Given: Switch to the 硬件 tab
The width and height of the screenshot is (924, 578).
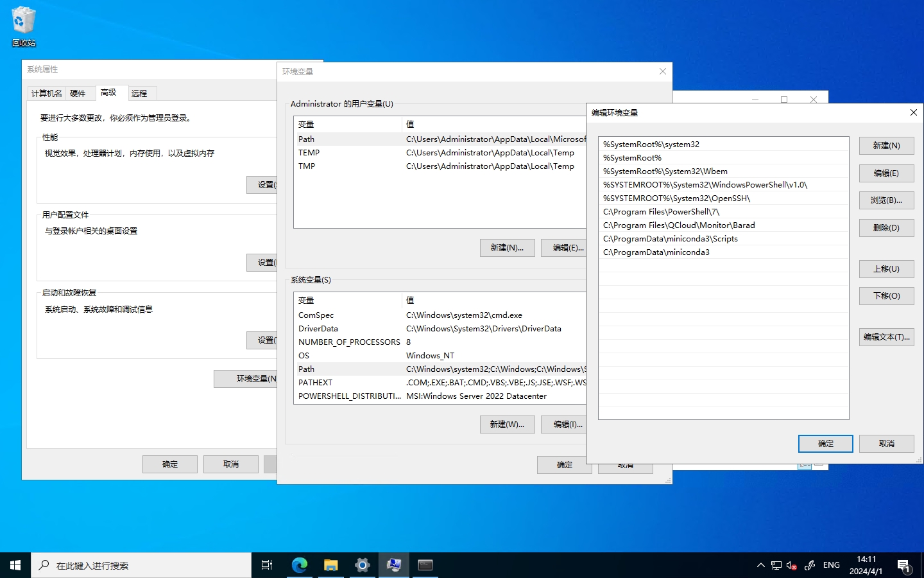Looking at the screenshot, I should pyautogui.click(x=79, y=92).
